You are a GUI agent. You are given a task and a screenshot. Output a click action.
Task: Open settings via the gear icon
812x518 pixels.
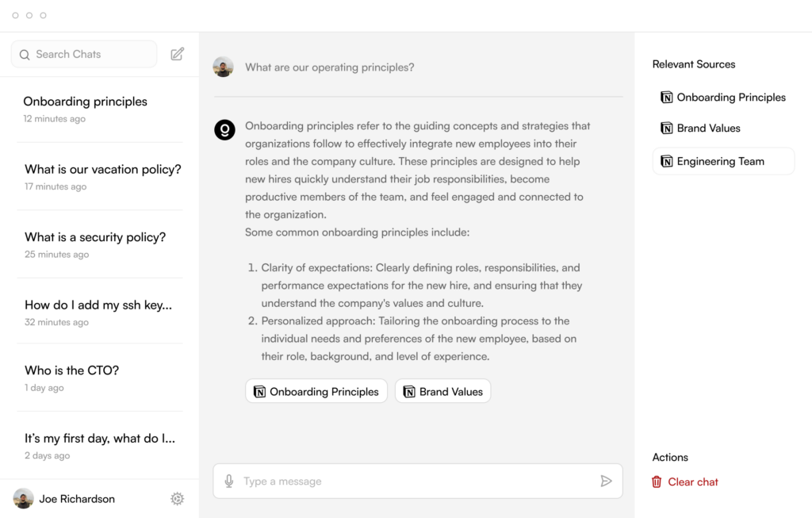178,499
